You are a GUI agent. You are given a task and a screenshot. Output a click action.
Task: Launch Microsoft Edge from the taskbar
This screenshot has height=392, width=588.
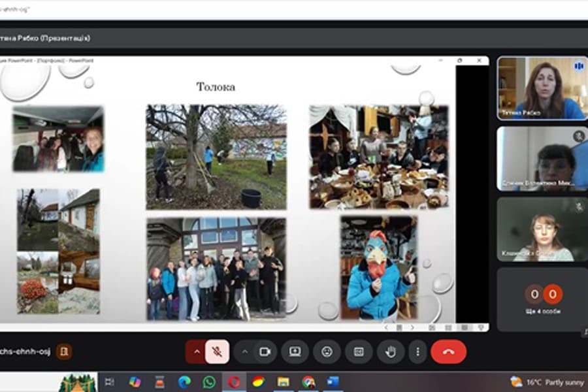tap(184, 382)
